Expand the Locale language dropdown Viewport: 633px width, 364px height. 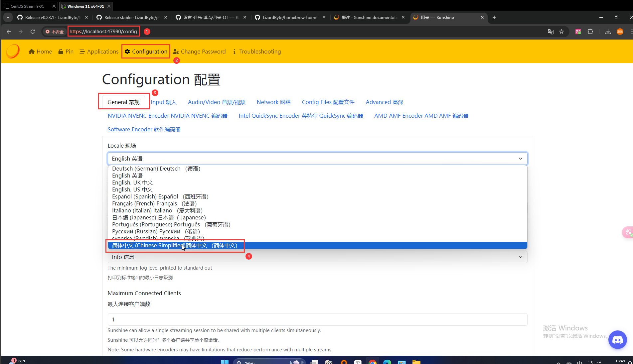[x=318, y=159]
